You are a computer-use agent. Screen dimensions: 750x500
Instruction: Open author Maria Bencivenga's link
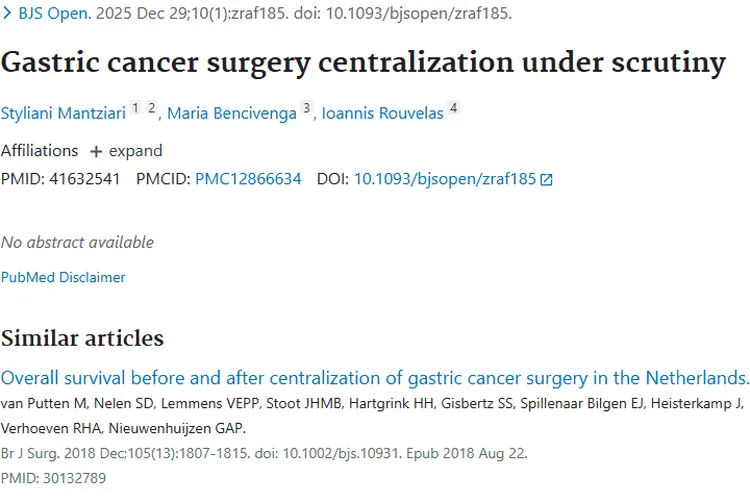(231, 113)
